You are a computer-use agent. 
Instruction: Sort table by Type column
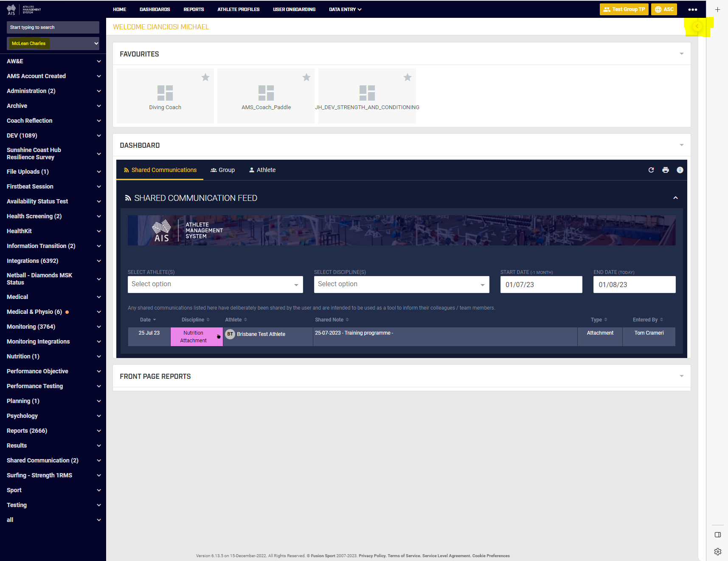599,320
